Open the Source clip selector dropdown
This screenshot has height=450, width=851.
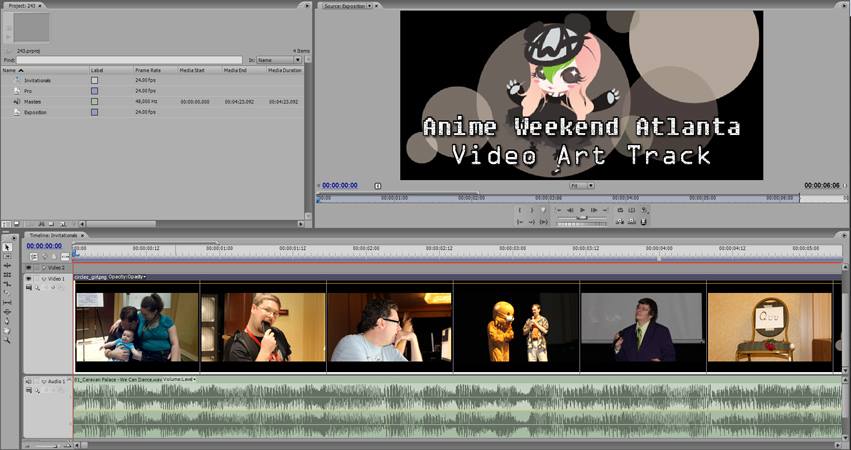(370, 5)
